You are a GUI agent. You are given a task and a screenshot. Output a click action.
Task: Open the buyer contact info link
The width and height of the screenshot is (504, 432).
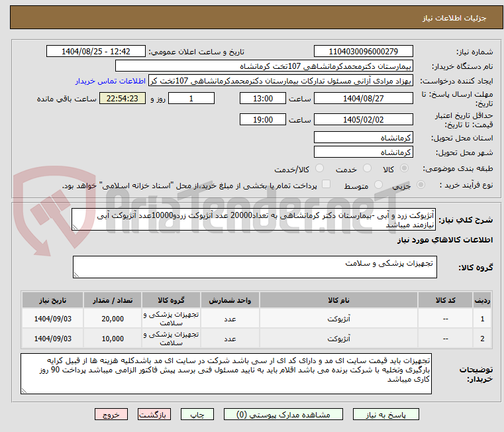pyautogui.click(x=111, y=81)
